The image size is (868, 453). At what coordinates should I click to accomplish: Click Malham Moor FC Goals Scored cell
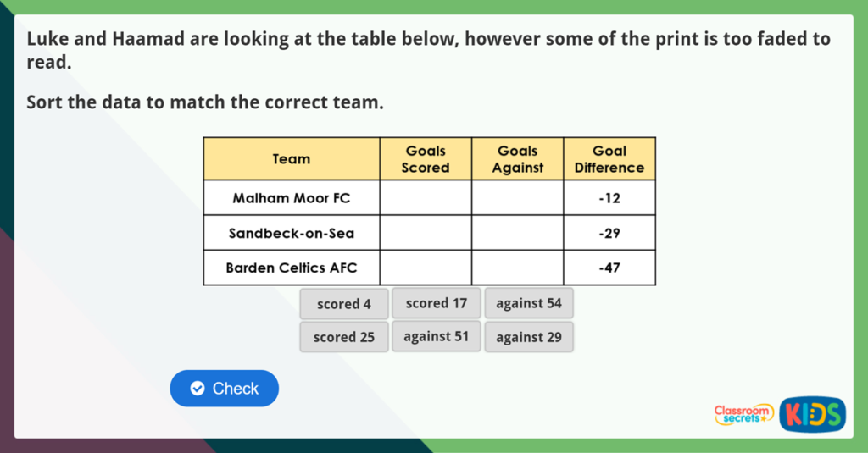[426, 198]
